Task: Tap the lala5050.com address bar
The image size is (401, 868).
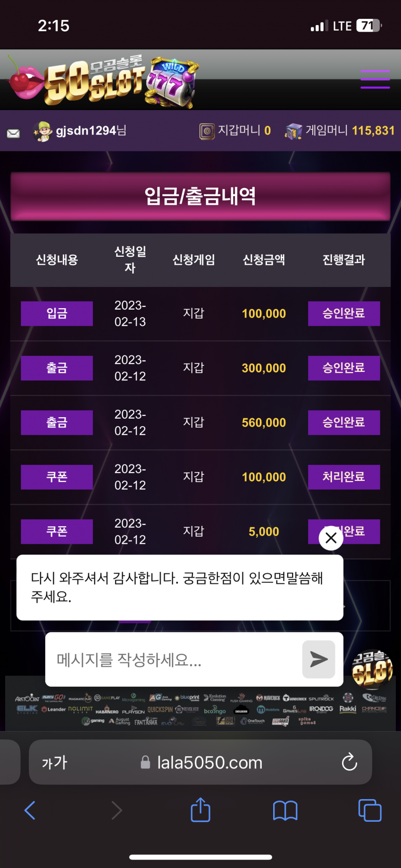Action: (x=200, y=762)
